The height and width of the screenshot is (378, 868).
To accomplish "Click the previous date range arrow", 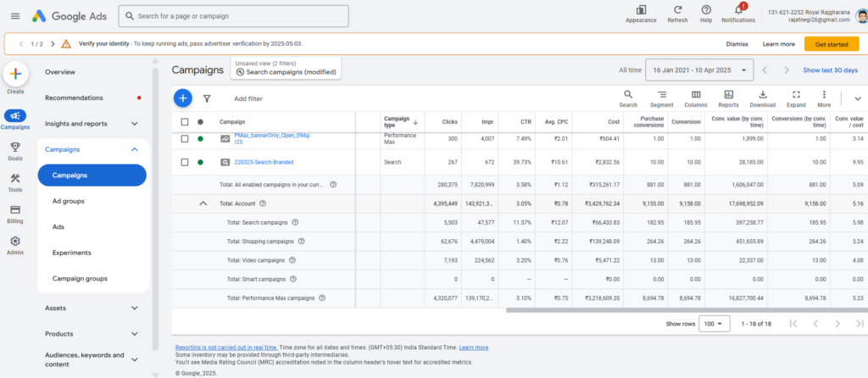I will [x=765, y=70].
